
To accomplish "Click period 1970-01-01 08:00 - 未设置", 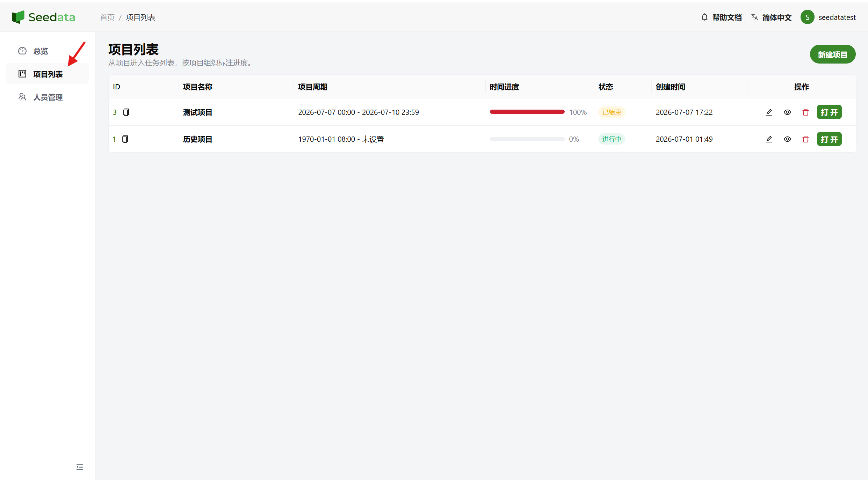I will pyautogui.click(x=341, y=139).
